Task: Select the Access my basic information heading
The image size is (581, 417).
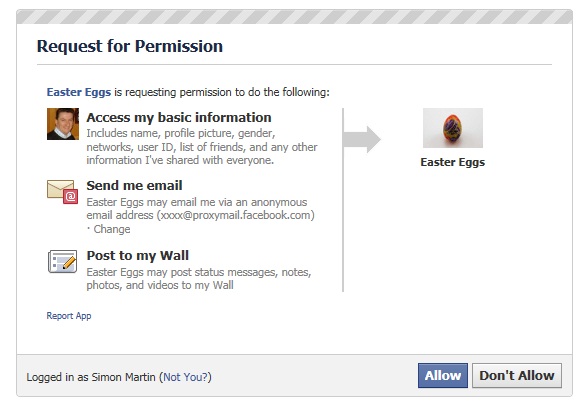Action: (x=179, y=118)
